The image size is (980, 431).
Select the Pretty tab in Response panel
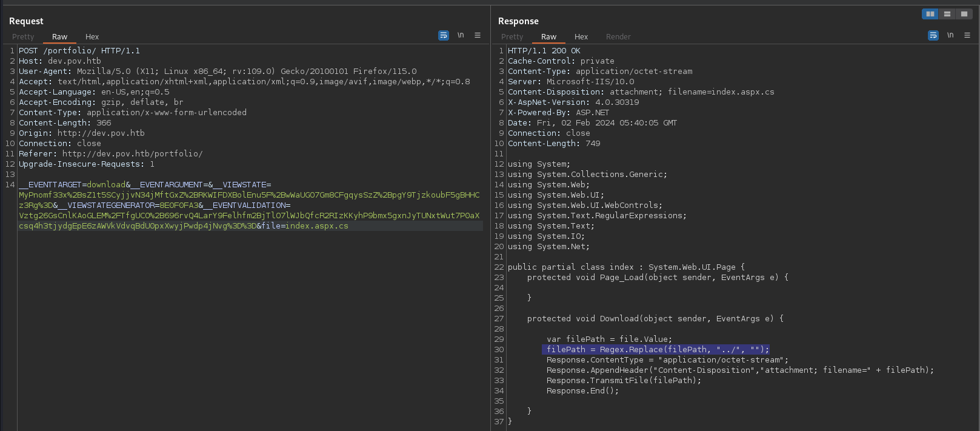tap(512, 37)
